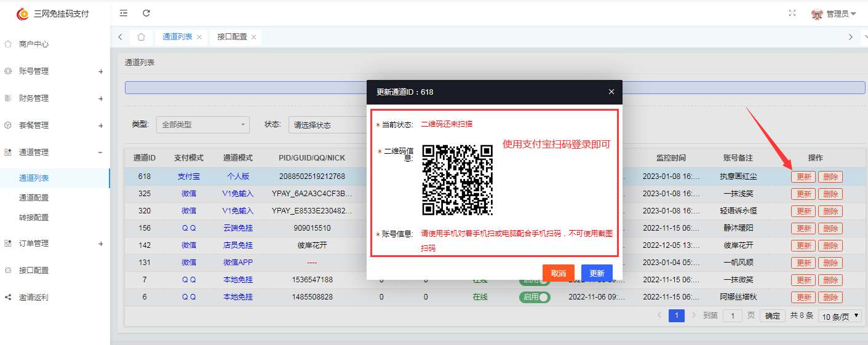Click 更新 for channel 325
Image resolution: width=868 pixels, height=345 pixels.
pos(803,194)
